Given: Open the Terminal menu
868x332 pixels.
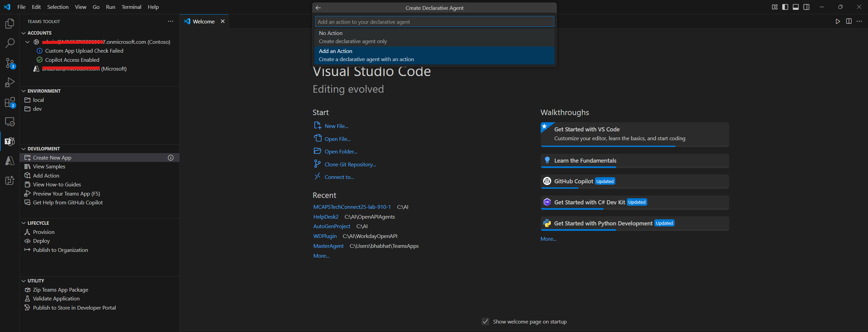Looking at the screenshot, I should [131, 7].
